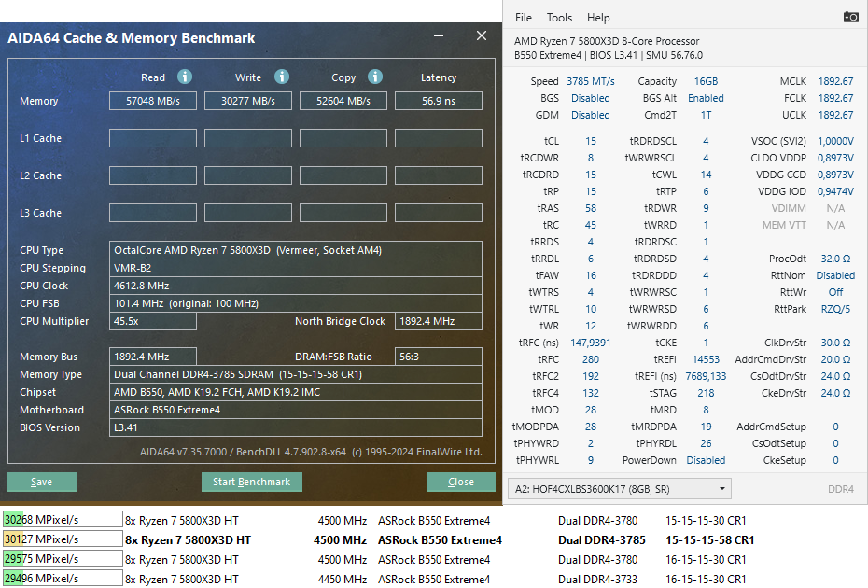Image resolution: width=868 pixels, height=588 pixels.
Task: Click the tCWL 14 value
Action: (x=706, y=175)
